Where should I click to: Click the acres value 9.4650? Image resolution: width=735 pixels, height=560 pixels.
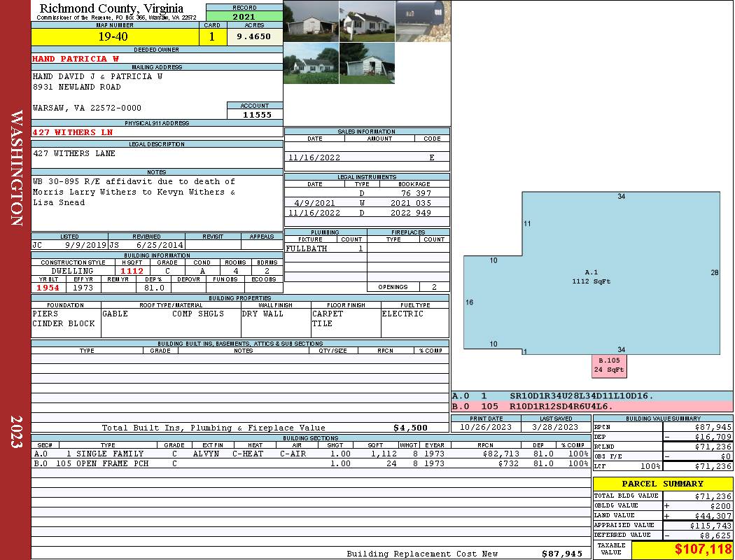(254, 37)
